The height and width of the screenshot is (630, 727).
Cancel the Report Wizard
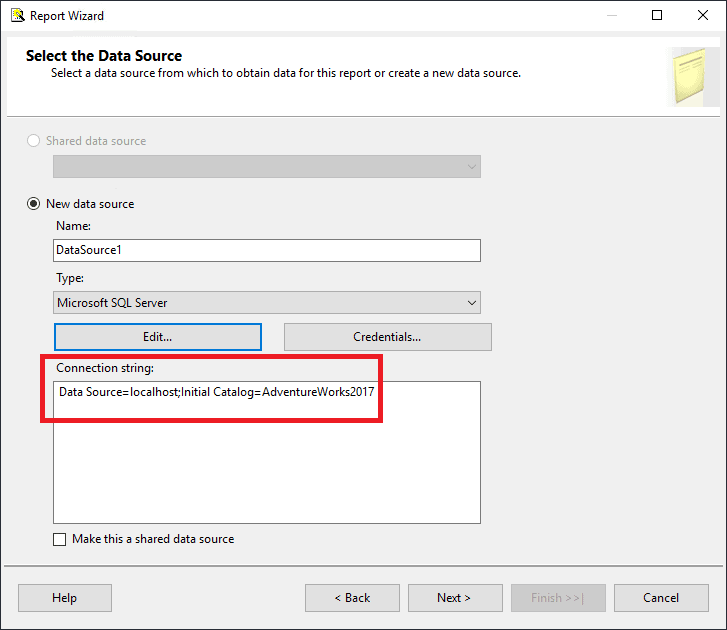pyautogui.click(x=661, y=598)
